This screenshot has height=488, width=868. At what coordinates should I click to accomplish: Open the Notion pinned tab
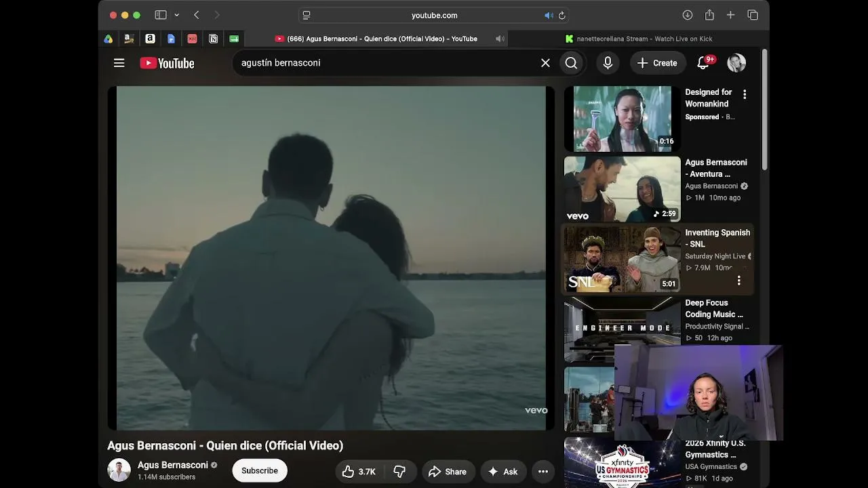pos(213,39)
